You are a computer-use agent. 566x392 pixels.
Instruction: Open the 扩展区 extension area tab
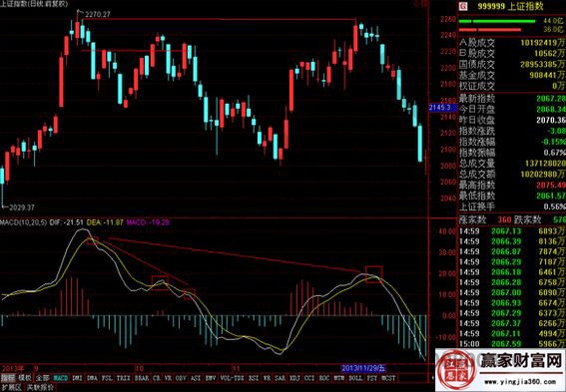[x=11, y=388]
